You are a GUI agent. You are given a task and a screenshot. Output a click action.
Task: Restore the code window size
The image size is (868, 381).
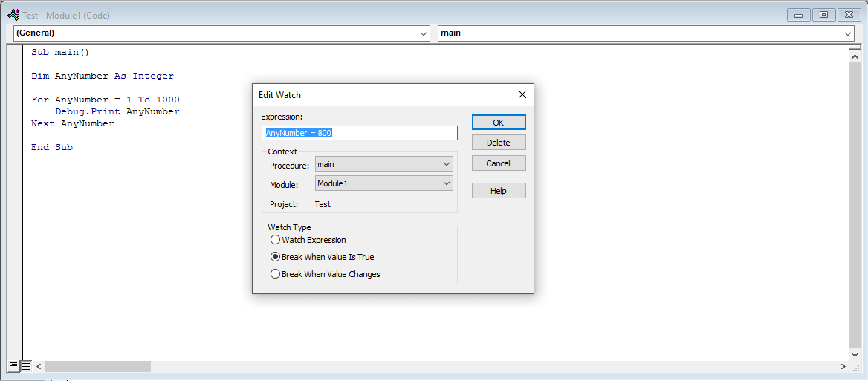coord(823,15)
